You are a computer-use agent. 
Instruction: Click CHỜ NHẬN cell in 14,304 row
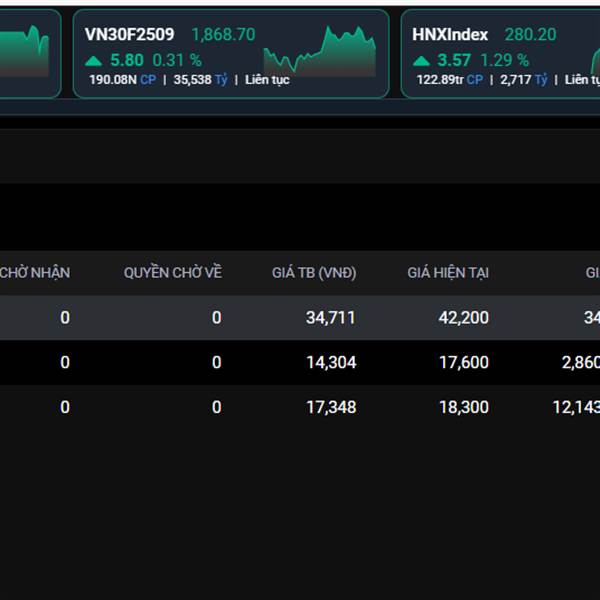pos(65,362)
